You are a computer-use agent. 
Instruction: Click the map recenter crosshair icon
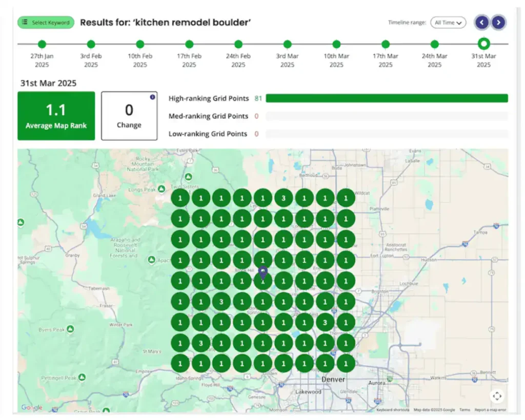pos(497,396)
